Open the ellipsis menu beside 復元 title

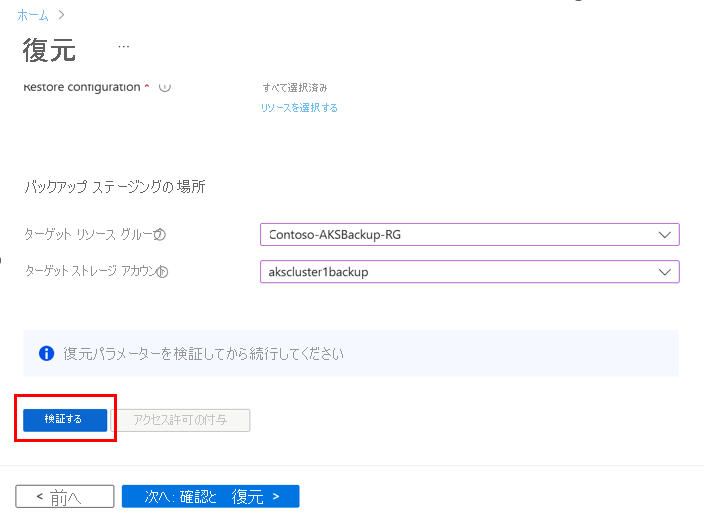pos(123,46)
